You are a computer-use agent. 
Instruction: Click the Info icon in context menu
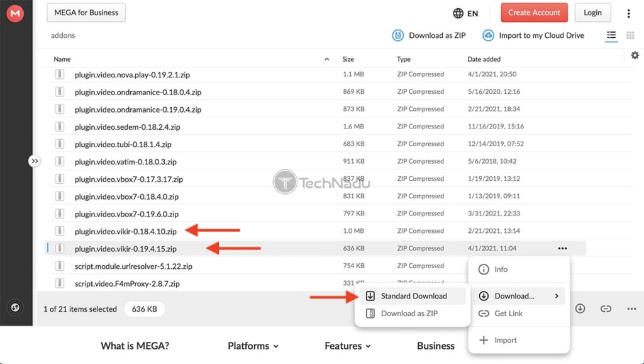pyautogui.click(x=484, y=270)
